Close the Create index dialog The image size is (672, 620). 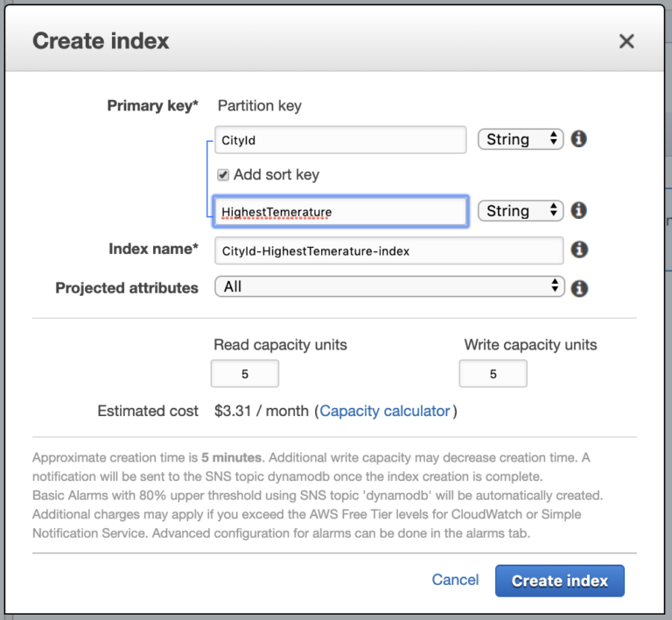(626, 41)
